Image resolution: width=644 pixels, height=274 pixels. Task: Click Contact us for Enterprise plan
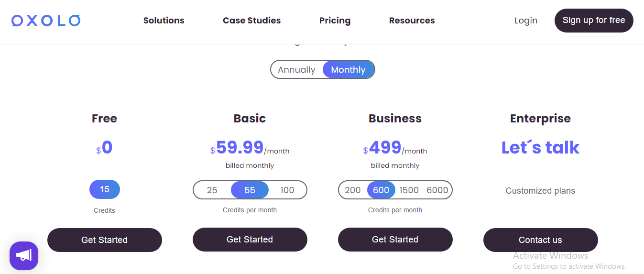pyautogui.click(x=541, y=240)
